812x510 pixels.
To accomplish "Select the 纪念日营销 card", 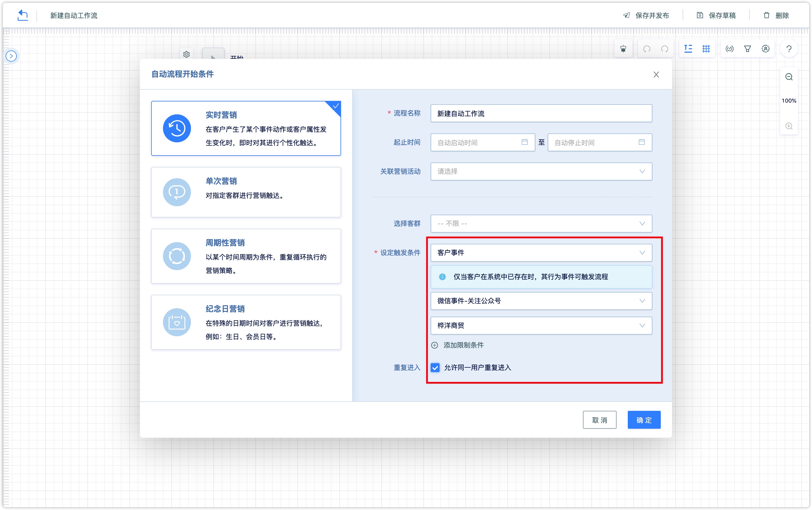I will pyautogui.click(x=246, y=323).
